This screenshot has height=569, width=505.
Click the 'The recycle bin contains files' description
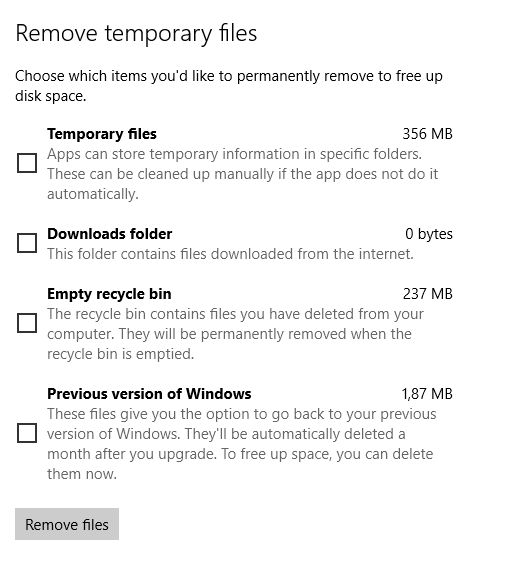[x=235, y=334]
